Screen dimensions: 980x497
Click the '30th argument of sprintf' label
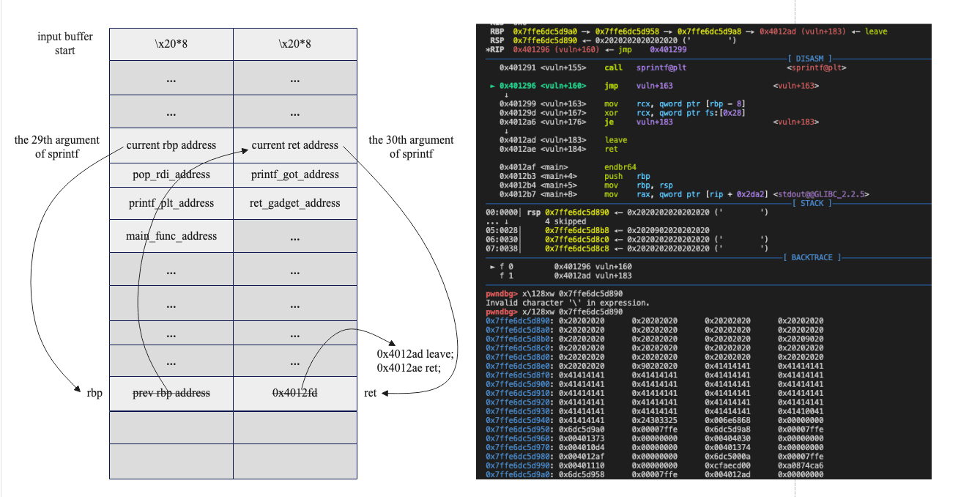pyautogui.click(x=411, y=147)
